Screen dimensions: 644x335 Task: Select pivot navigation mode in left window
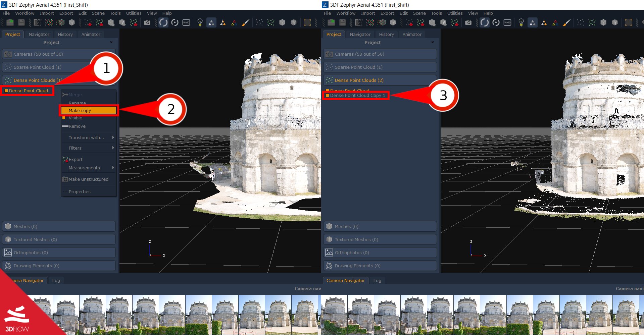click(175, 22)
